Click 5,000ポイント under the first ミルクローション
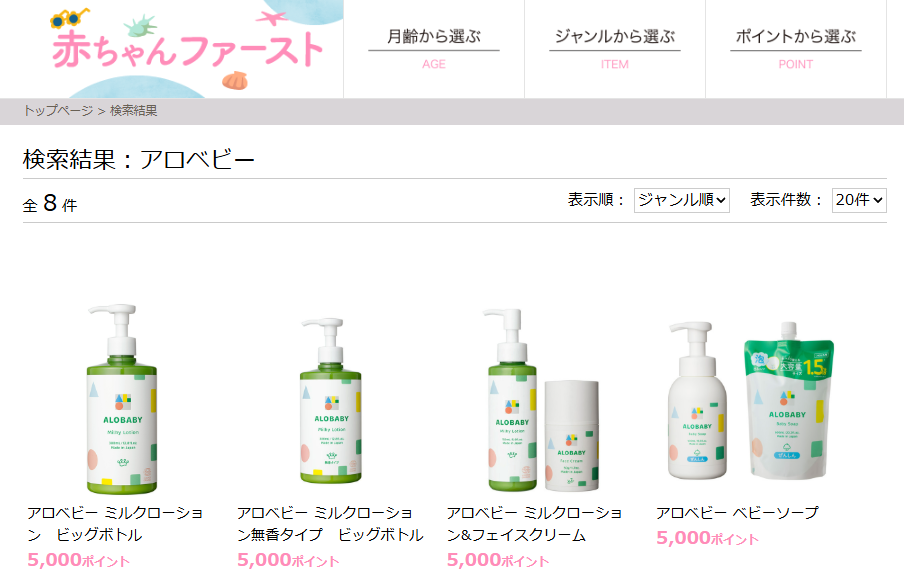 pos(78,560)
